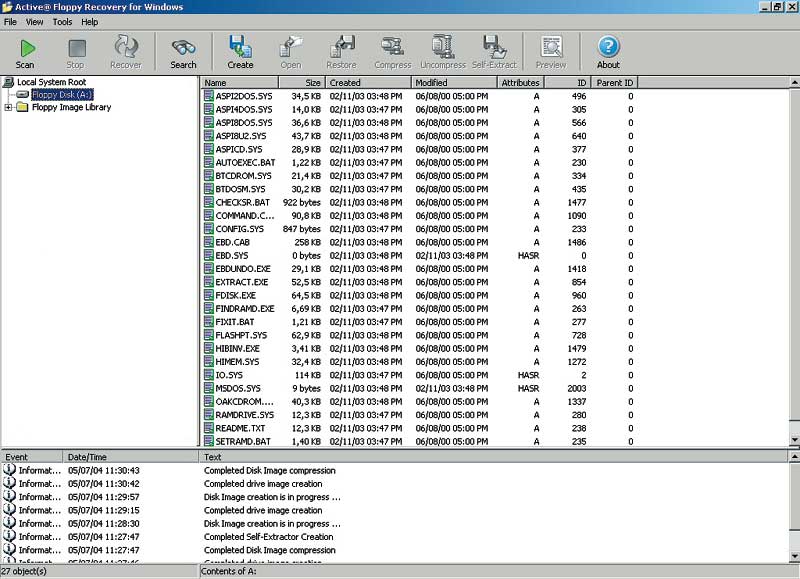This screenshot has width=800, height=579.
Task: Select the FLASHPT.SYS file name
Action: pyautogui.click(x=241, y=335)
